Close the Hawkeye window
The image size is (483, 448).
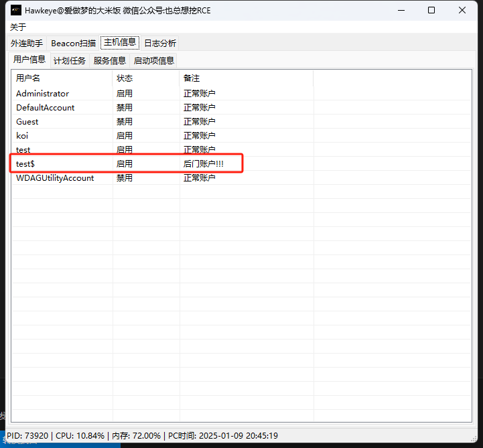pos(462,11)
